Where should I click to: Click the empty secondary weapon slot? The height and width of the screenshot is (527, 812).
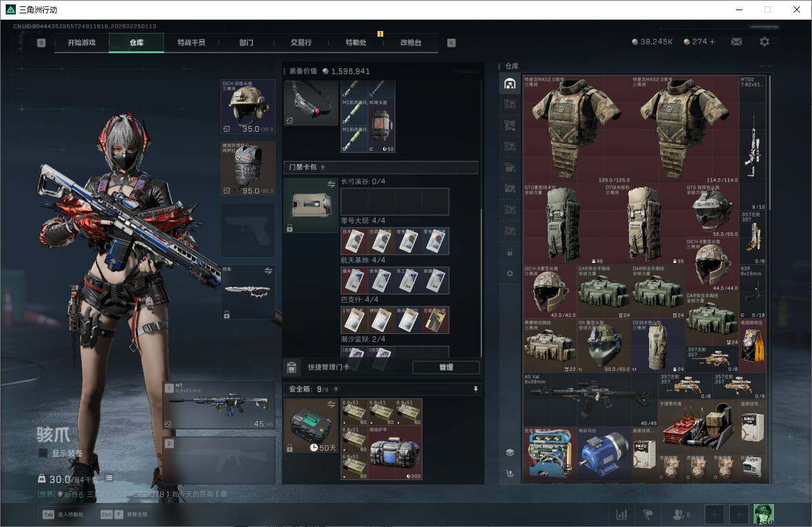coord(219,459)
